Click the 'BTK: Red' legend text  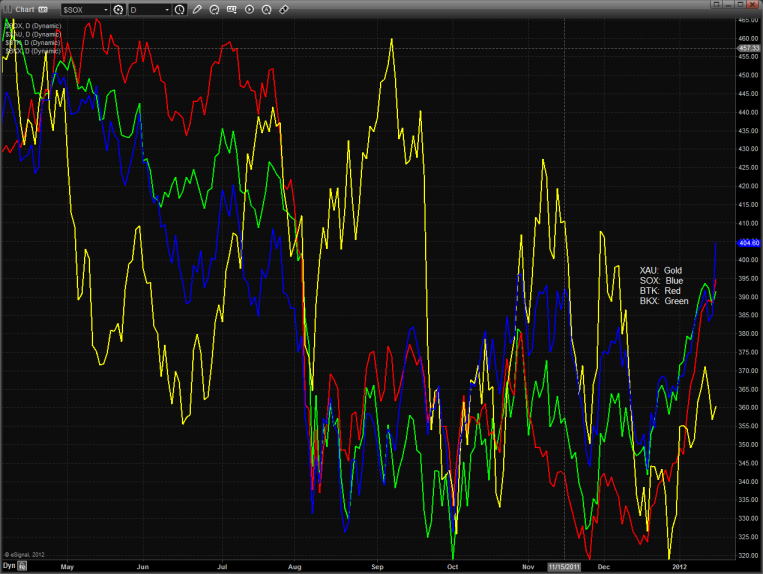point(660,291)
